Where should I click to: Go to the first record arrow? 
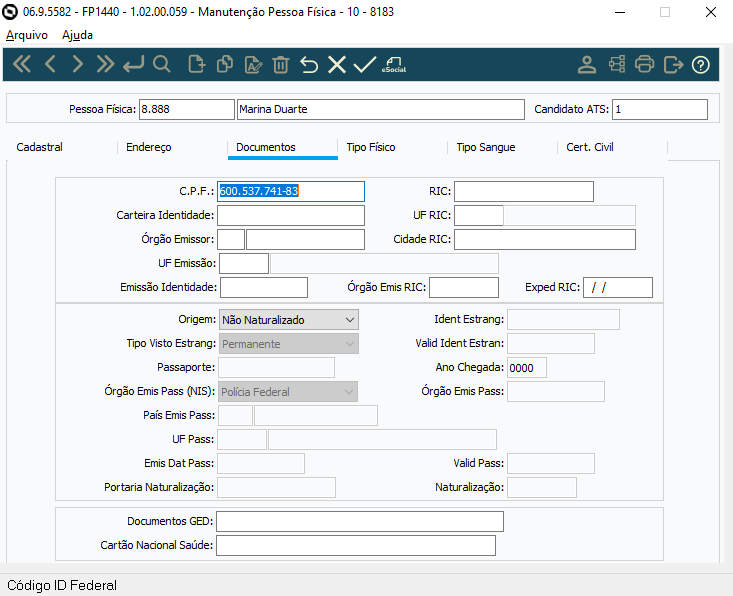tap(21, 65)
